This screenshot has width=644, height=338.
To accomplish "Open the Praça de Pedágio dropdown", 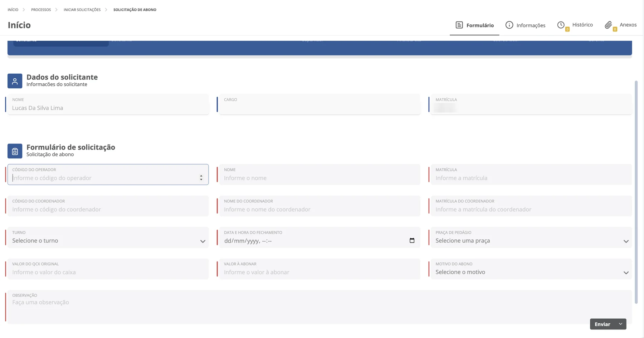I will [531, 237].
